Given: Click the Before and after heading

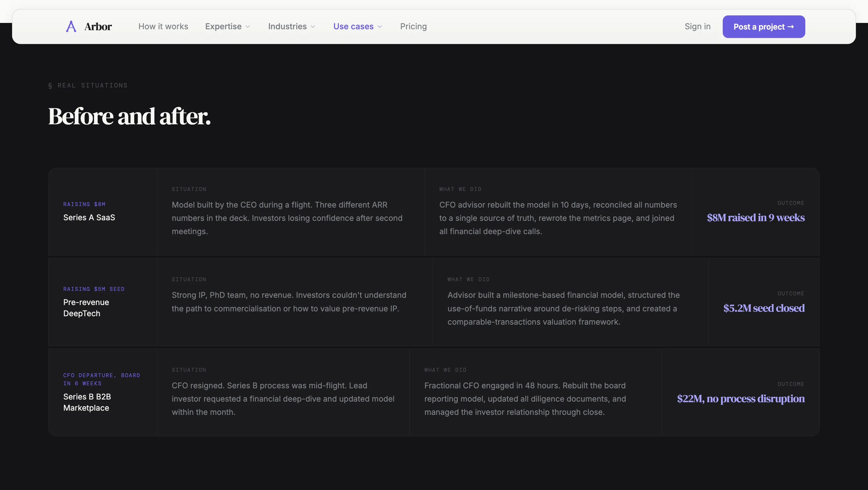Looking at the screenshot, I should [x=129, y=117].
